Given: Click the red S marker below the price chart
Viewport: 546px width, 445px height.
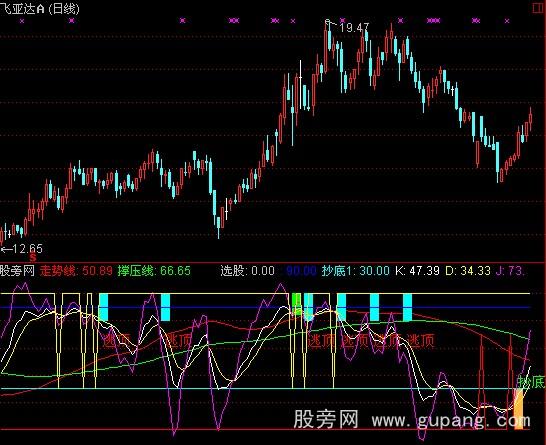Looking at the screenshot, I should (x=33, y=258).
